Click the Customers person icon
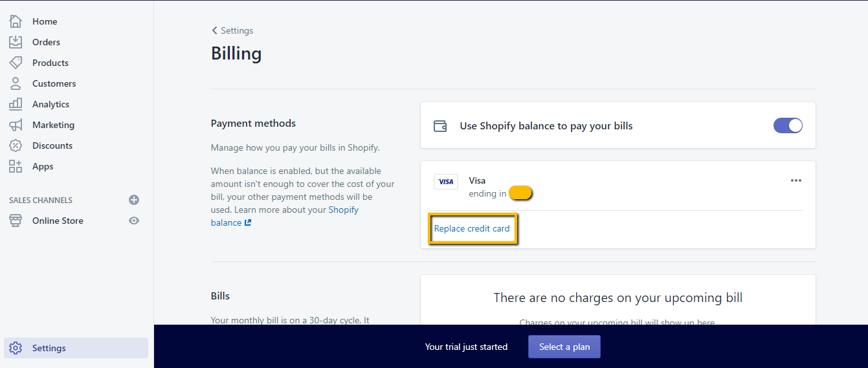The image size is (868, 368). pyautogui.click(x=16, y=83)
